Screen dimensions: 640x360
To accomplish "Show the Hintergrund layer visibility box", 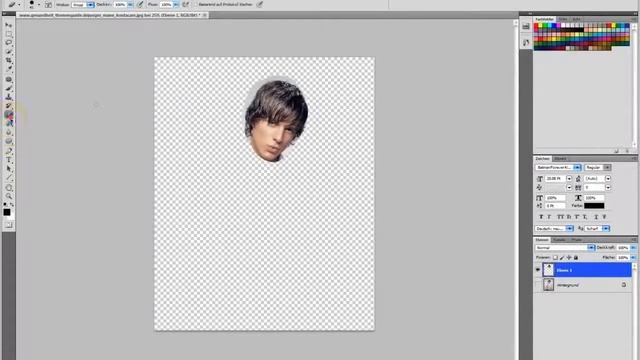I will tap(538, 285).
